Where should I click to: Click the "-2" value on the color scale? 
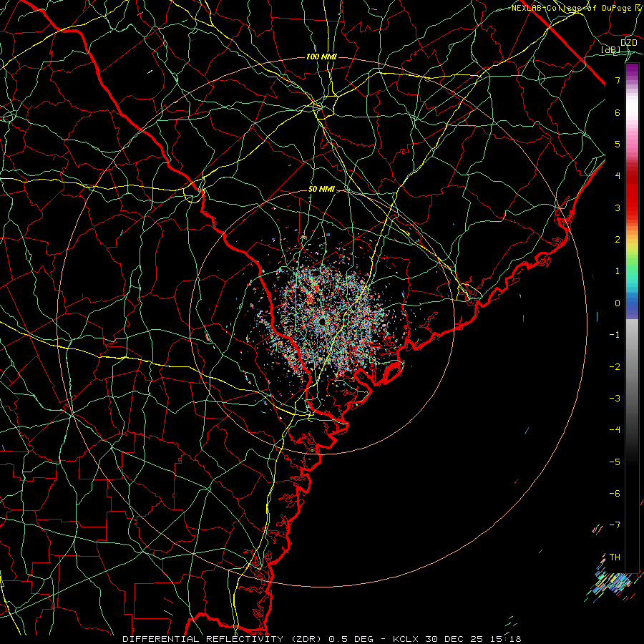(x=615, y=367)
